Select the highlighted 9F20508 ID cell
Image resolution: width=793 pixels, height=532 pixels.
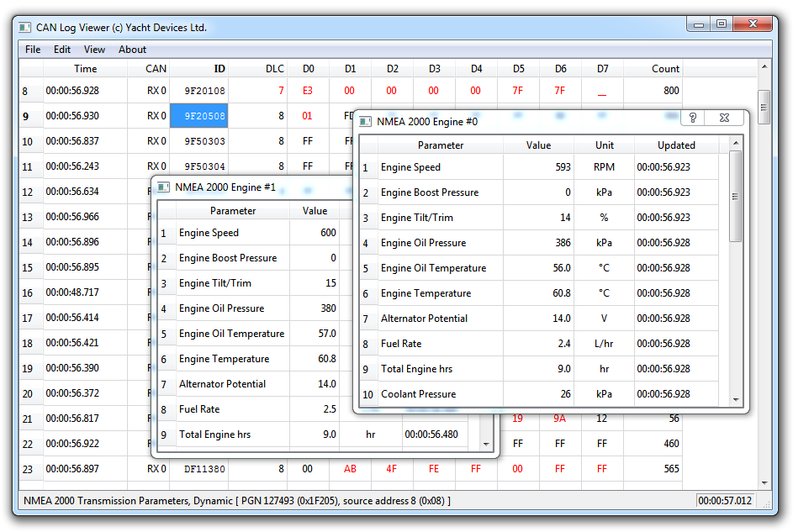coord(198,116)
